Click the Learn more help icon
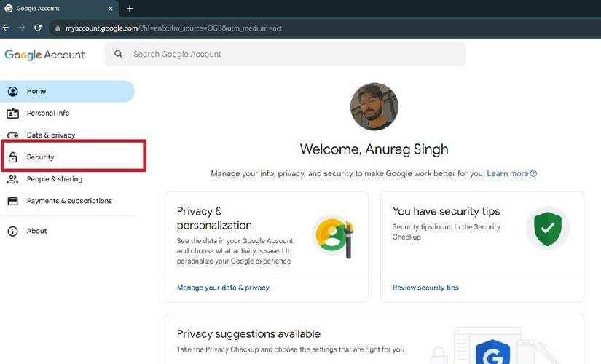Viewport: 601px width, 364px height. click(x=534, y=174)
